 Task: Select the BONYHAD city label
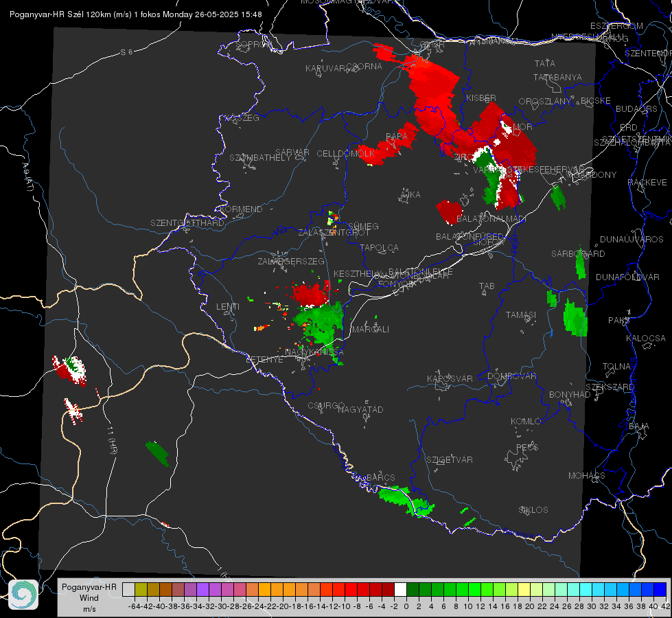click(570, 395)
